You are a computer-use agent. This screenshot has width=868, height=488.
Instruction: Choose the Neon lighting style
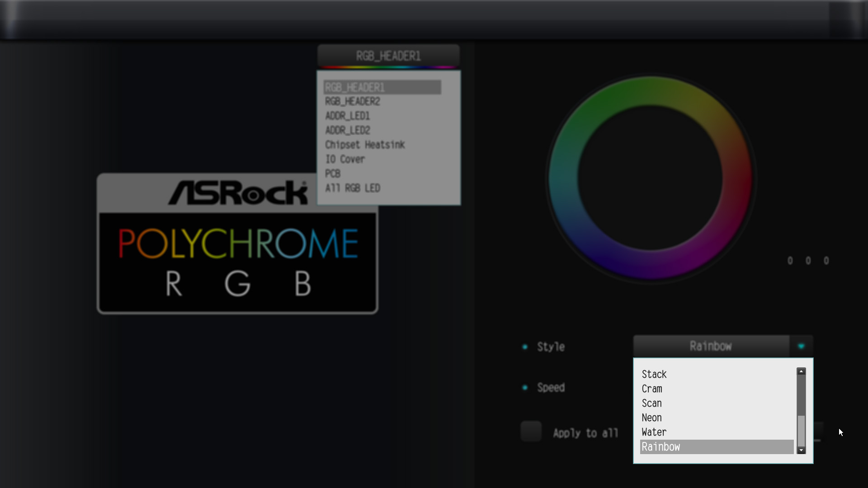click(651, 418)
